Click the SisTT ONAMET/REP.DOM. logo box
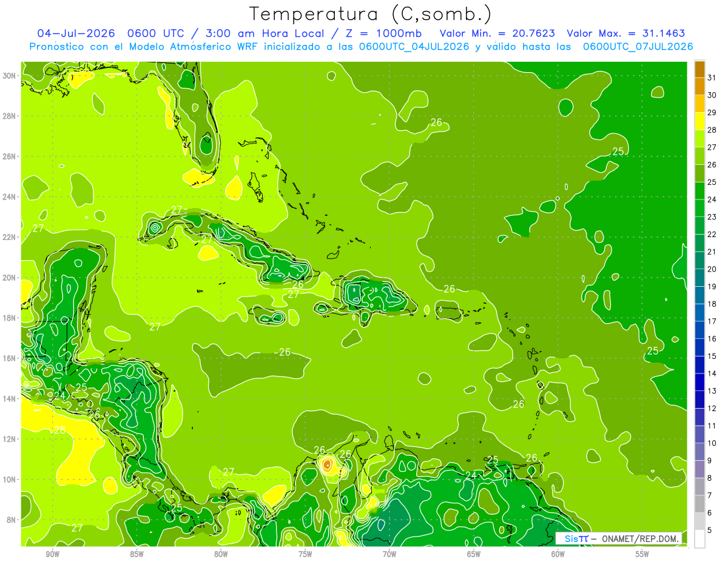The width and height of the screenshot is (728, 562). coord(619,538)
